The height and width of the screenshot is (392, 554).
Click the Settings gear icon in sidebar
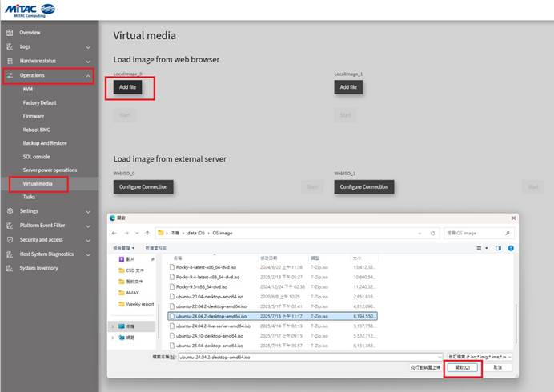click(x=10, y=211)
